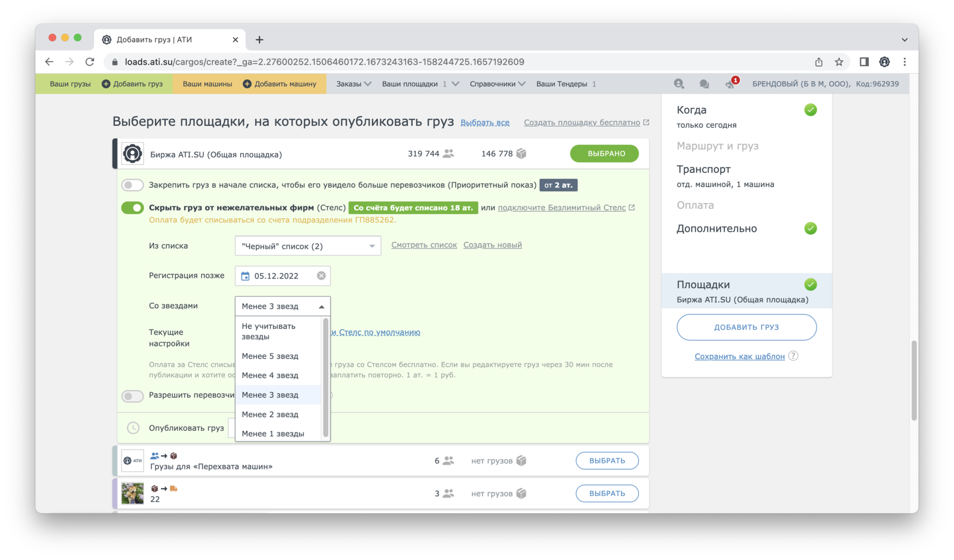Image resolution: width=954 pixels, height=560 pixels.
Task: Go back to the previous page
Action: click(49, 62)
